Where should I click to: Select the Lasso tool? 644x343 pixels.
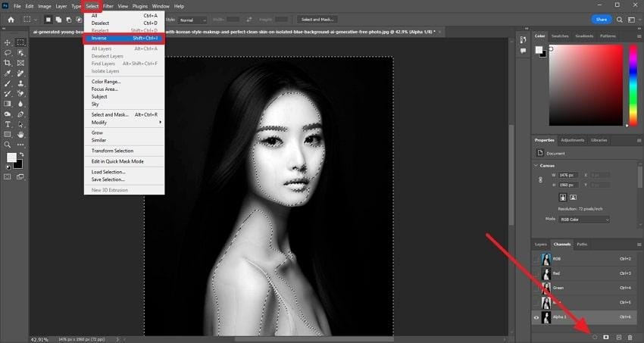click(x=8, y=53)
